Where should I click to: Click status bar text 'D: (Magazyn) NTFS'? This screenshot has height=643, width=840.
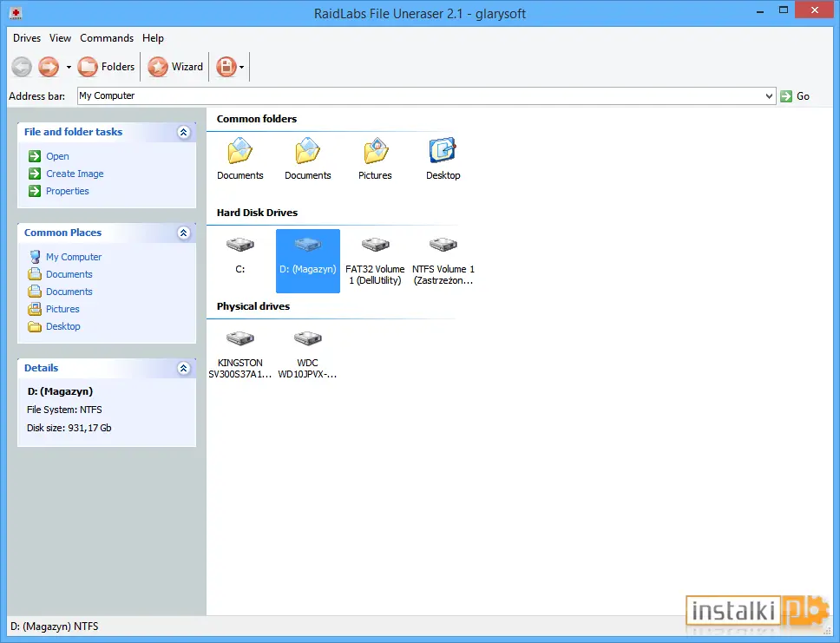[55, 627]
